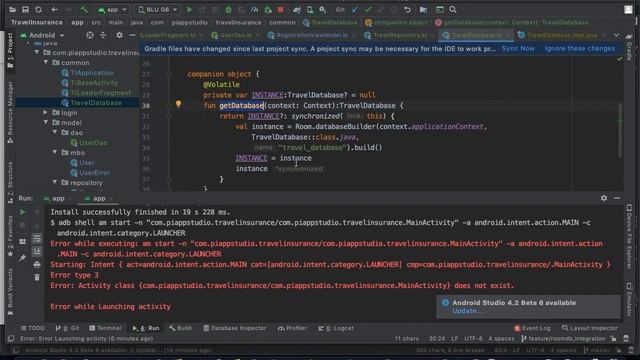Screen dimensions: 640x360
Task: Click the Open folder toolbar icon
Action: (12, 9)
